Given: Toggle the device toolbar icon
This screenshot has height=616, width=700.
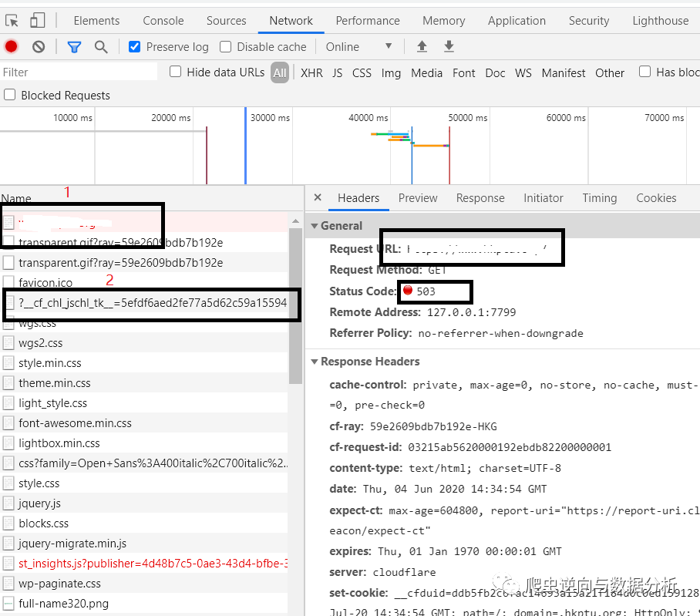Looking at the screenshot, I should 38,21.
